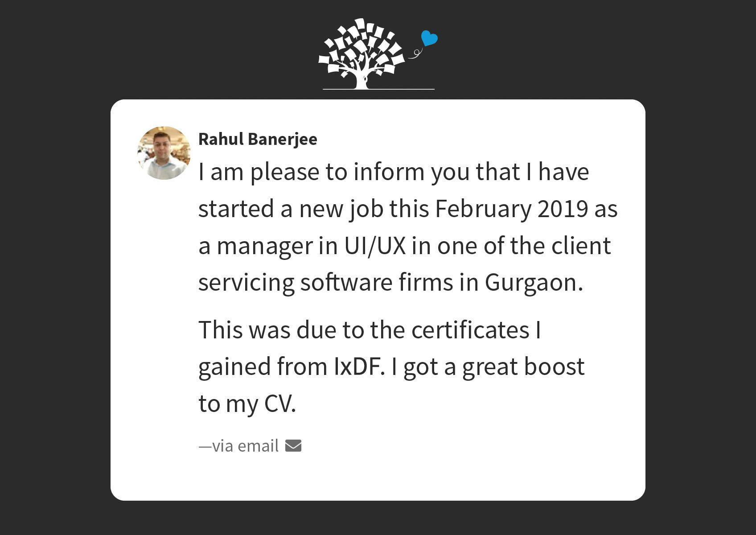Click the phrase great boost
The image size is (756, 535).
(523, 367)
